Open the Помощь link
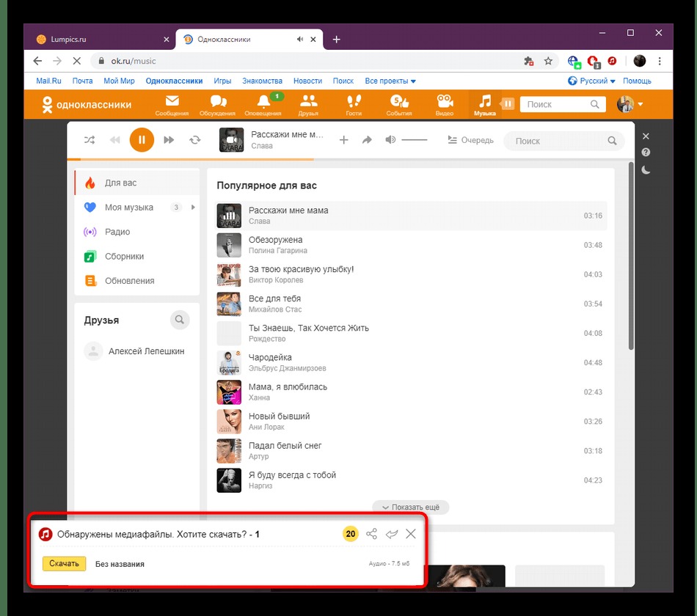The width and height of the screenshot is (697, 616). pos(637,81)
